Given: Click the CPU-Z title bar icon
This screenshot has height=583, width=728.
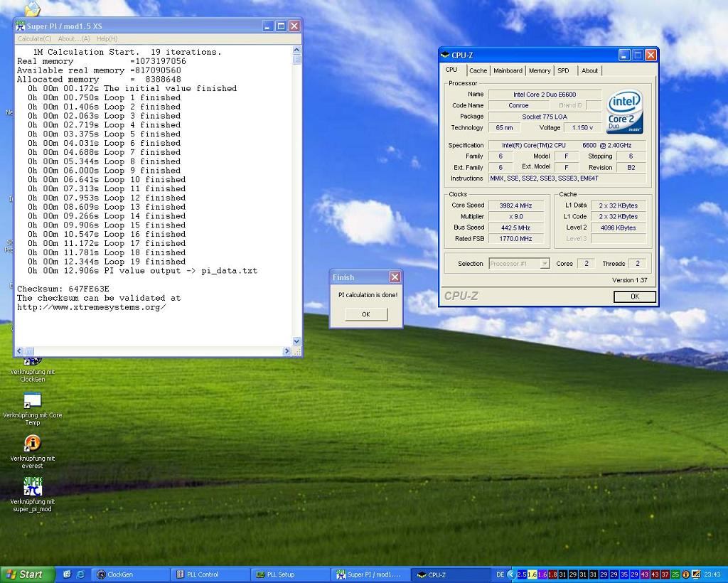Looking at the screenshot, I should pyautogui.click(x=445, y=55).
